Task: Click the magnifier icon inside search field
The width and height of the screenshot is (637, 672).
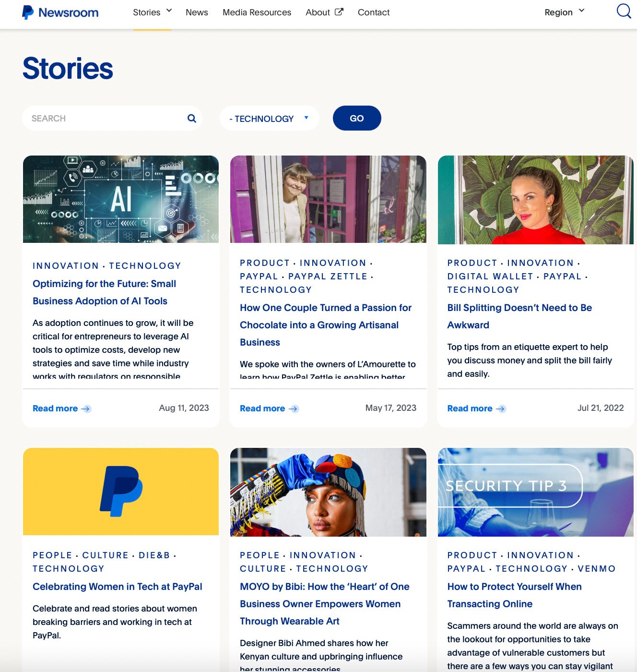Action: coord(192,119)
